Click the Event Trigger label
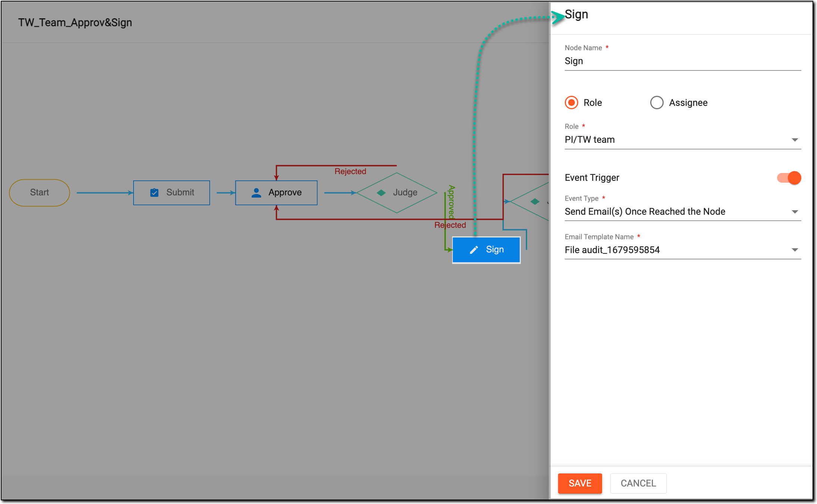This screenshot has width=817, height=504. point(592,177)
